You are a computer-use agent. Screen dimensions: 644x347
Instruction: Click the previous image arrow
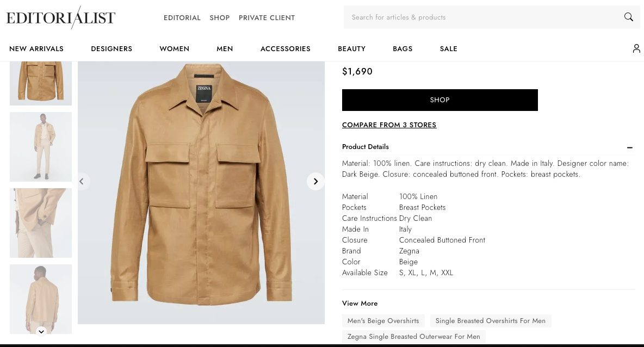point(82,181)
